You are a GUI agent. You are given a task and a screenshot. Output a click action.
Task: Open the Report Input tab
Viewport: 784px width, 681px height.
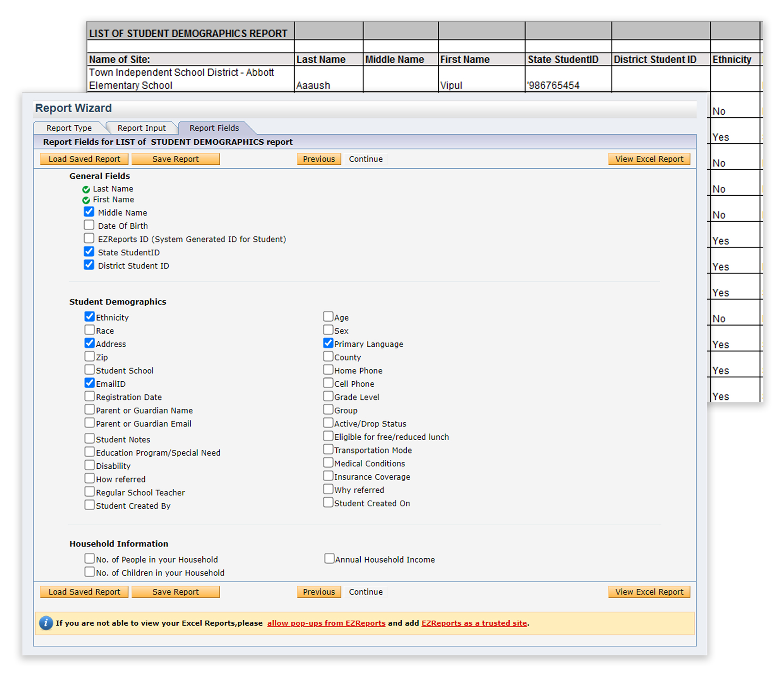coord(142,128)
